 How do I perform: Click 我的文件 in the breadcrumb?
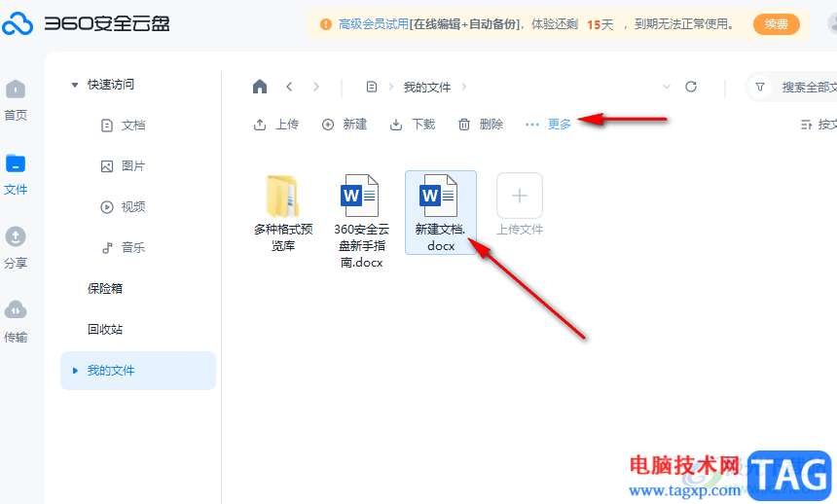coord(427,87)
